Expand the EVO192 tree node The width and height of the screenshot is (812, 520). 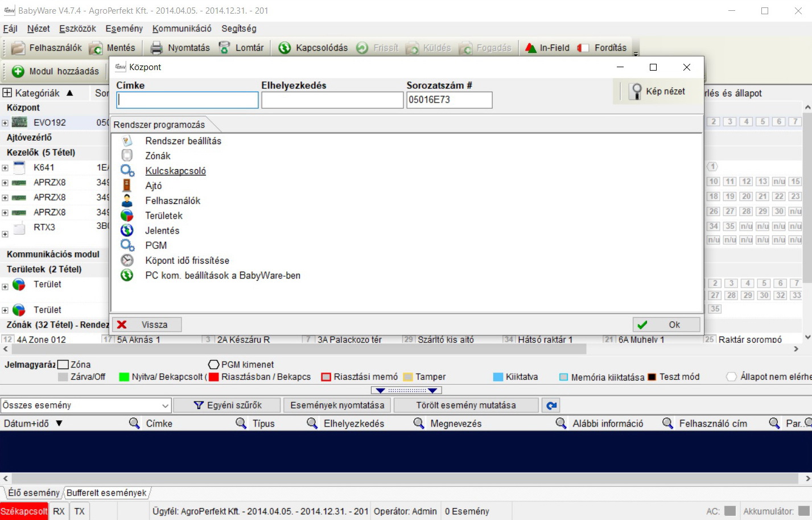(x=5, y=123)
